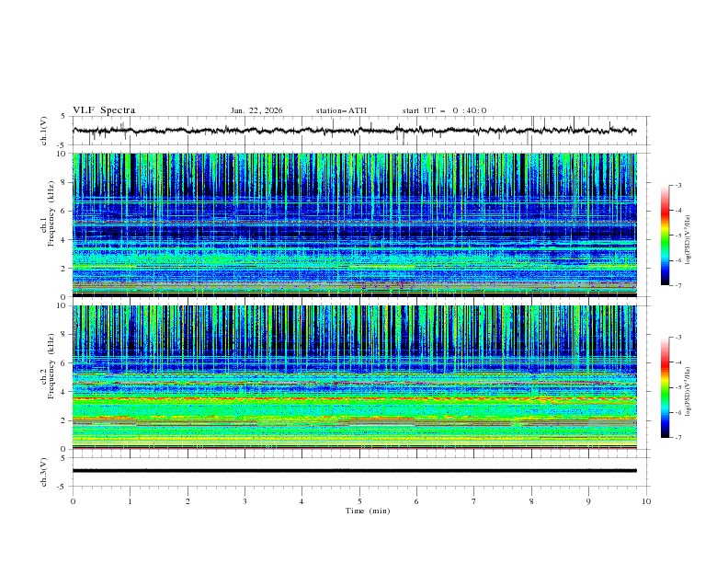This screenshot has height=563, width=728.
Task: Click the ch.1 spectrogram color scale bar
Action: click(665, 235)
